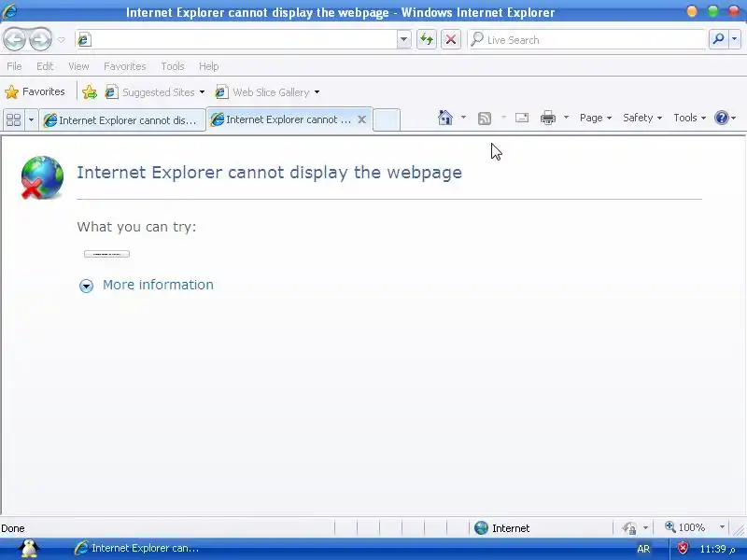The width and height of the screenshot is (747, 560).
Task: Click the RSS feeds icon
Action: (x=484, y=119)
